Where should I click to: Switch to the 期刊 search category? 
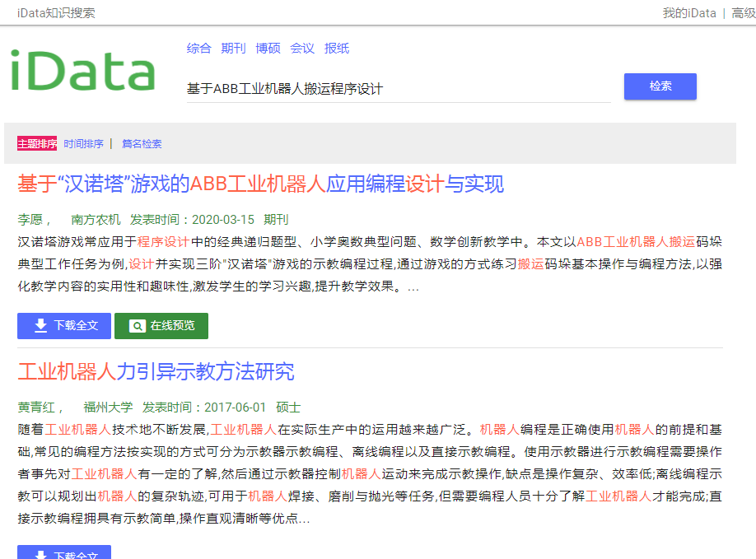[x=233, y=49]
